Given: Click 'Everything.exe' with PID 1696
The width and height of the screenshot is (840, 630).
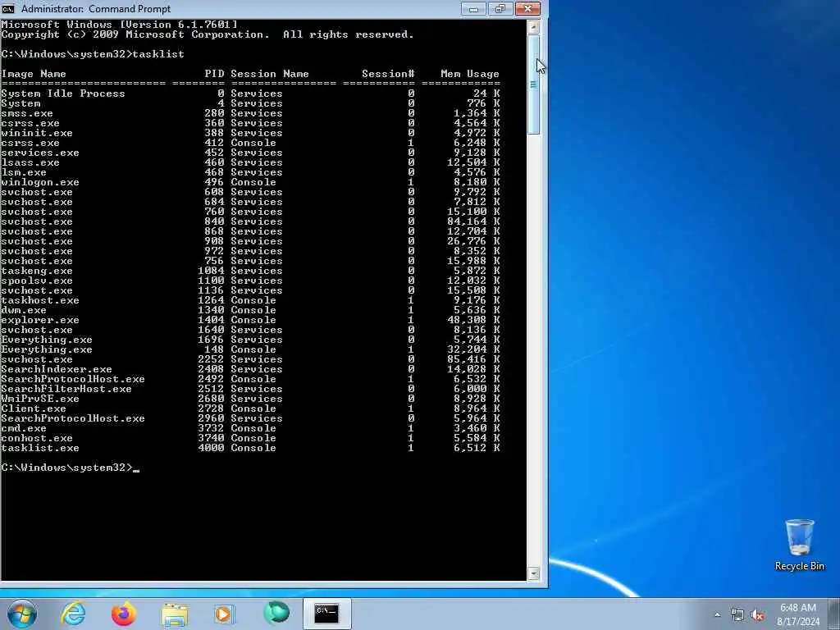Looking at the screenshot, I should pos(47,340).
